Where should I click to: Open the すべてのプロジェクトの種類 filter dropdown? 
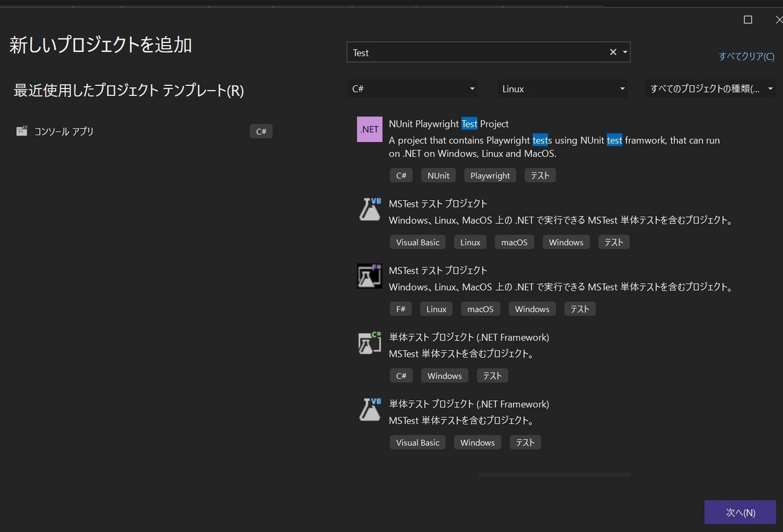[x=711, y=89]
